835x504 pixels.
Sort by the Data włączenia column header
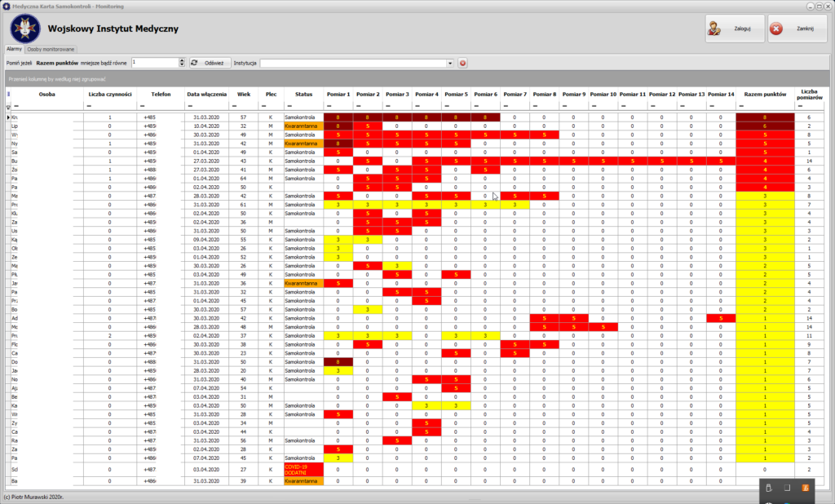206,95
